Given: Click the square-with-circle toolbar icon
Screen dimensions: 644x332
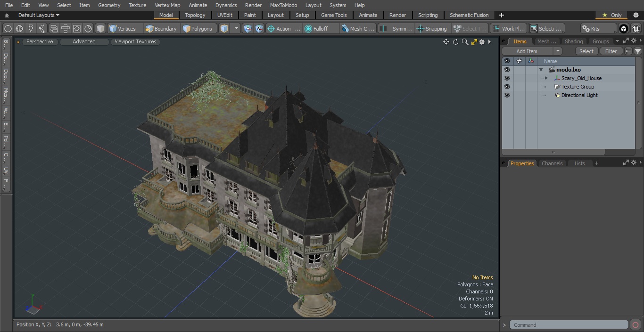Looking at the screenshot, I should click(x=76, y=29).
